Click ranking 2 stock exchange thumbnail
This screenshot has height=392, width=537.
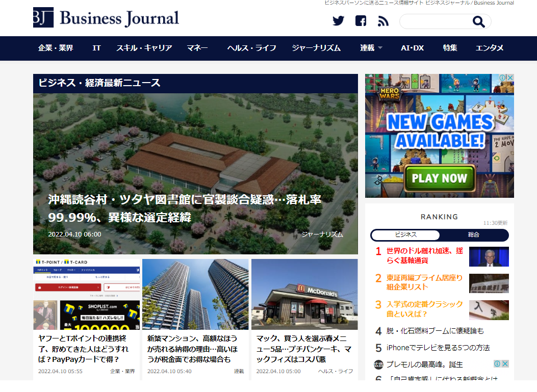click(489, 283)
